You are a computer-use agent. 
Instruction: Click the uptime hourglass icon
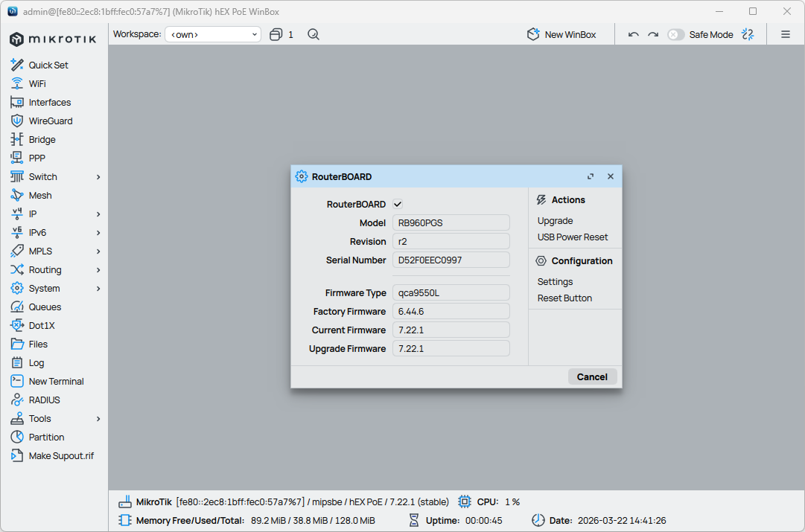414,520
